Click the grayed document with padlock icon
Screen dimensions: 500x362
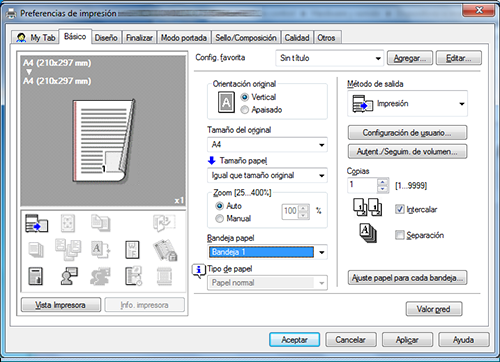[x=165, y=250]
